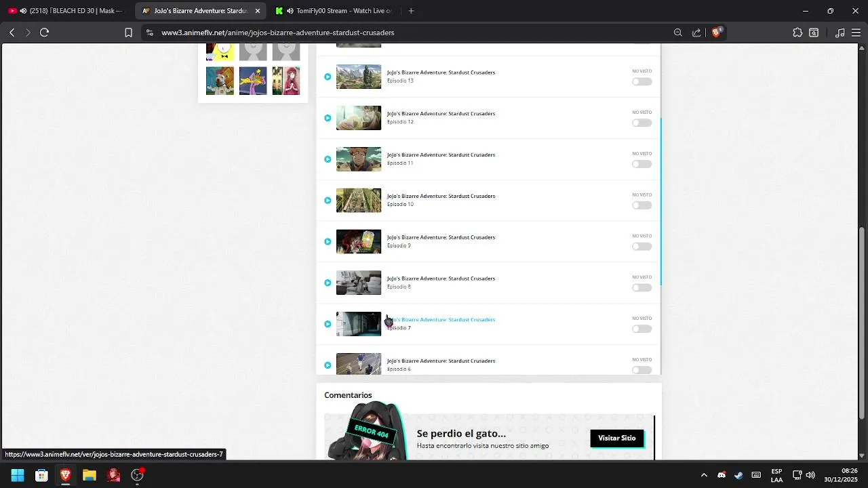Click the Comentarios heading

(x=348, y=395)
